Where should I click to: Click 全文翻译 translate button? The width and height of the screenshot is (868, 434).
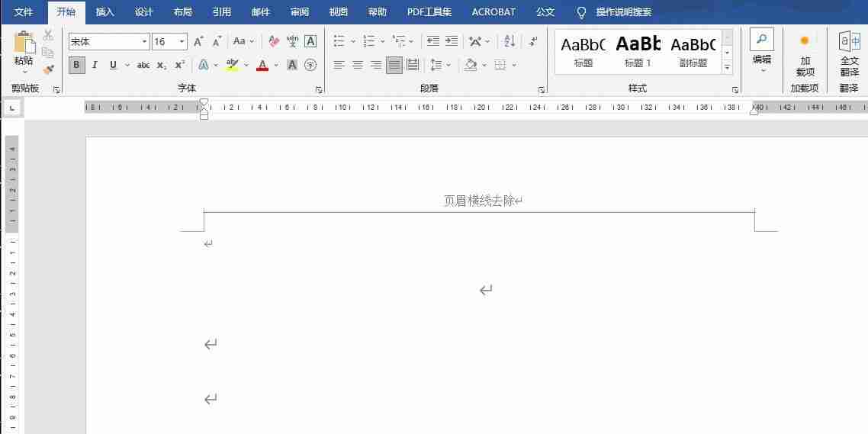pyautogui.click(x=849, y=54)
